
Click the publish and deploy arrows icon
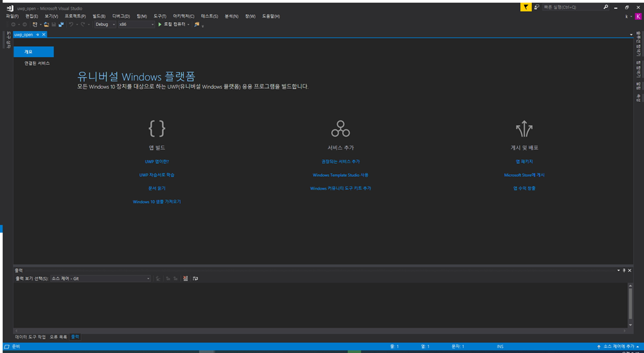tap(524, 128)
